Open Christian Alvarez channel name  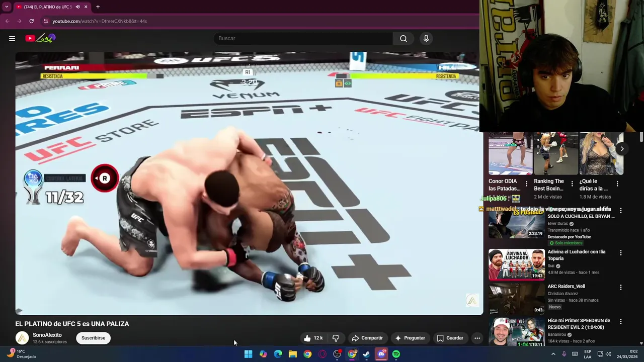click(562, 294)
